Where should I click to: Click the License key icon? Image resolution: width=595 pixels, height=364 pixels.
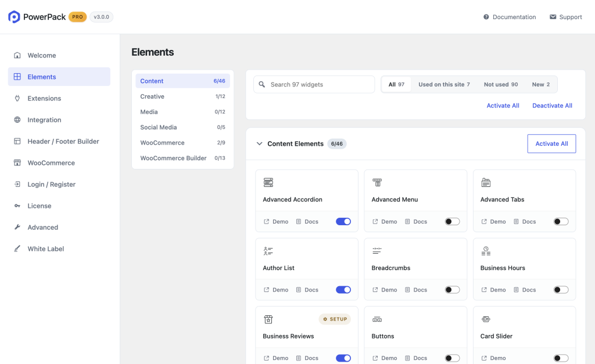[17, 206]
